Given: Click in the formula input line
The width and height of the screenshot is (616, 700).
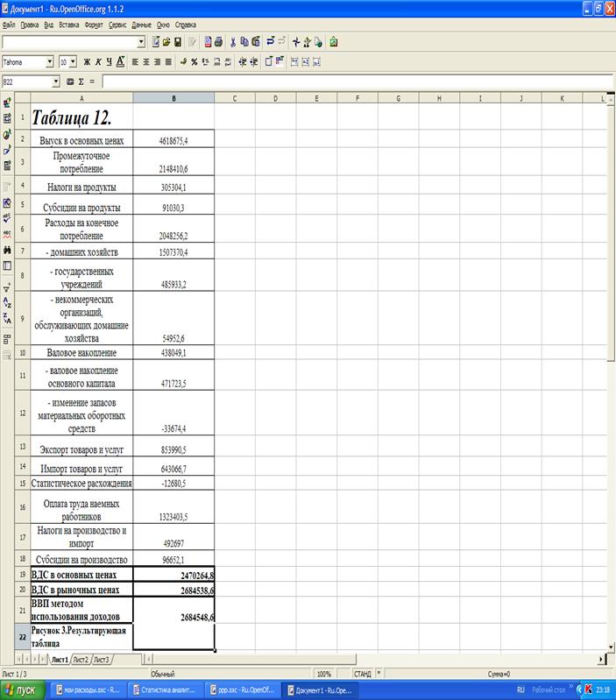Looking at the screenshot, I should coord(358,81).
